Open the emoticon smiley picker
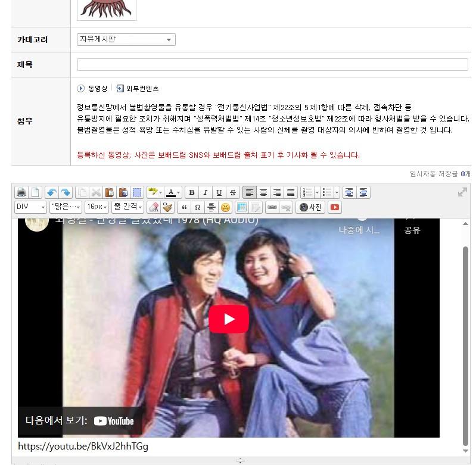Image resolution: width=476 pixels, height=465 pixels. coord(225,207)
